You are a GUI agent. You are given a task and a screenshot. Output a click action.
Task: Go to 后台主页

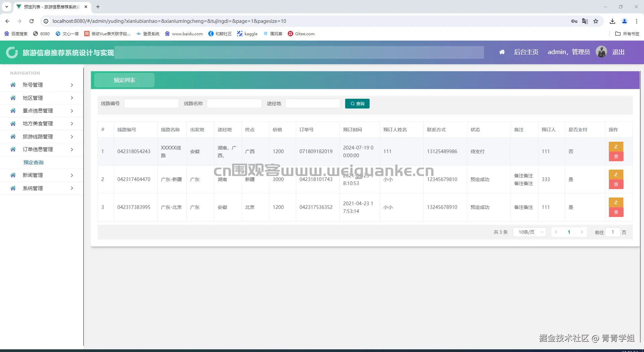[526, 52]
